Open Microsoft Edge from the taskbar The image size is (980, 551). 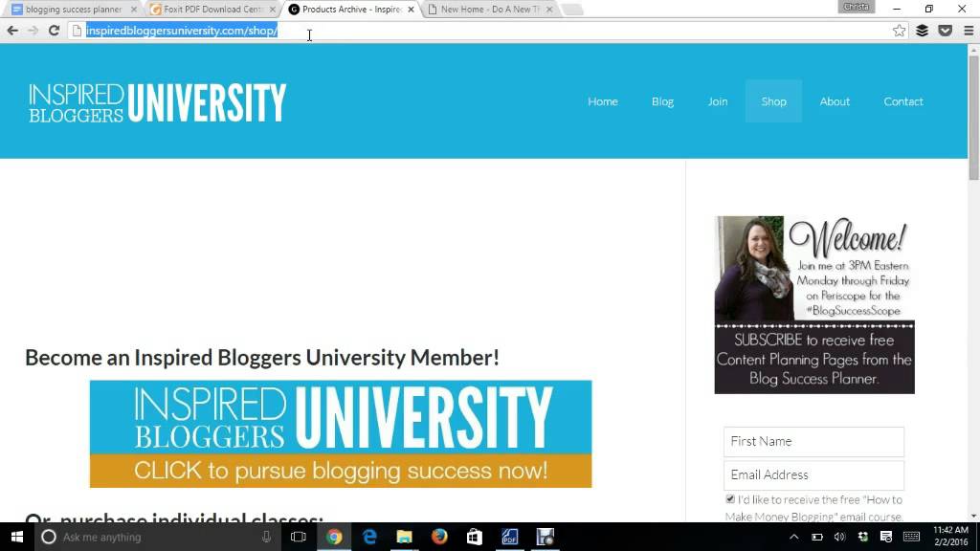coord(369,537)
